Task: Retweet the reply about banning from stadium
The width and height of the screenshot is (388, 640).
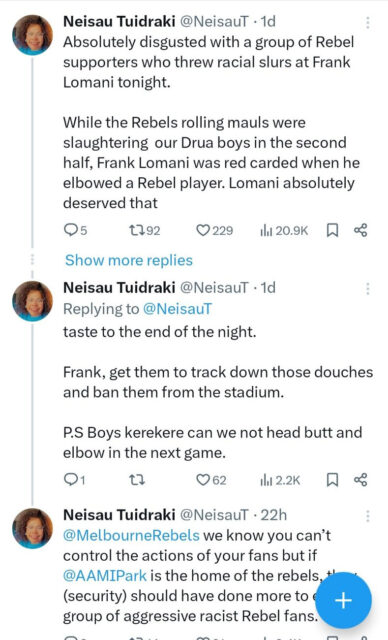Action: (137, 480)
